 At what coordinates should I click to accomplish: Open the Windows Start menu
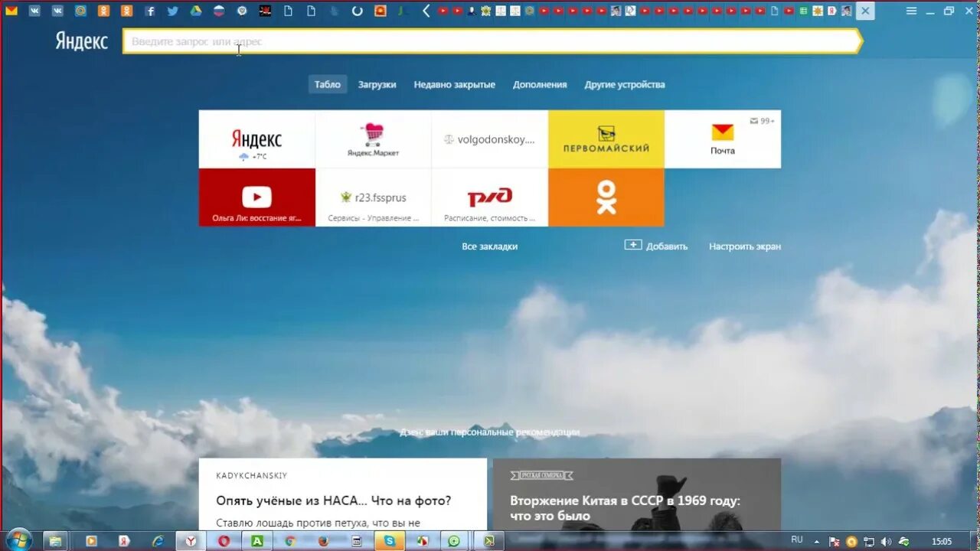tap(18, 540)
